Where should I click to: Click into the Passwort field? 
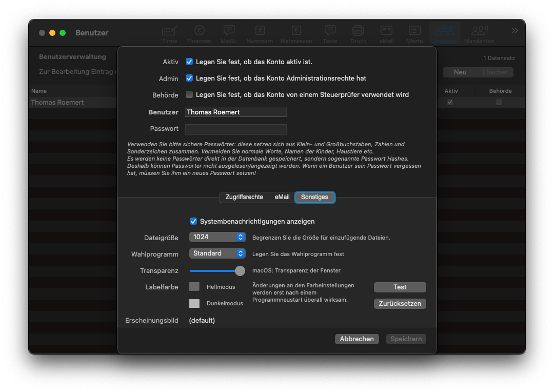click(235, 129)
